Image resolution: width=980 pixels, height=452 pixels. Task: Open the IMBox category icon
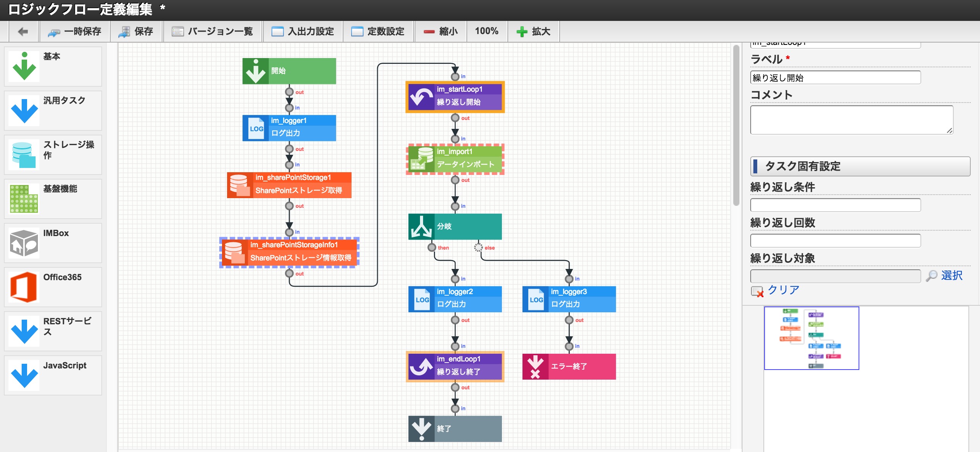tap(24, 243)
